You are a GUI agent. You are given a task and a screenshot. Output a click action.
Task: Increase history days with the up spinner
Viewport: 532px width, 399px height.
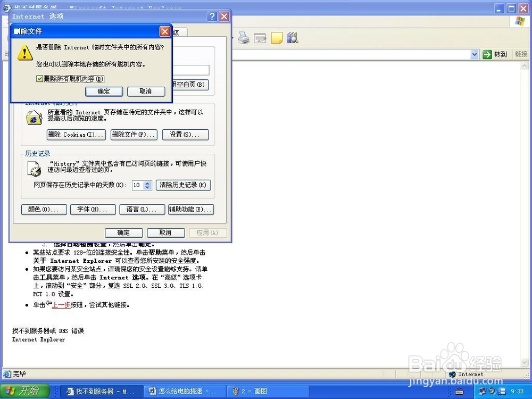point(147,183)
